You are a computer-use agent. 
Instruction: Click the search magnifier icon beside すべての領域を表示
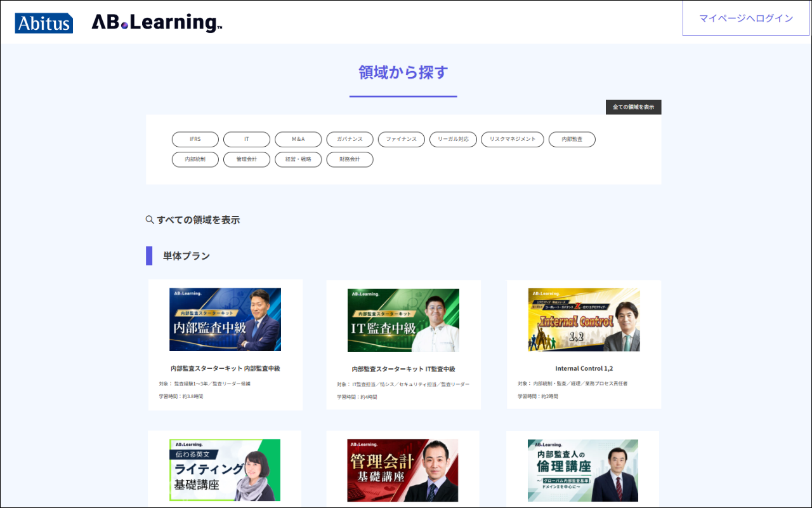[150, 220]
